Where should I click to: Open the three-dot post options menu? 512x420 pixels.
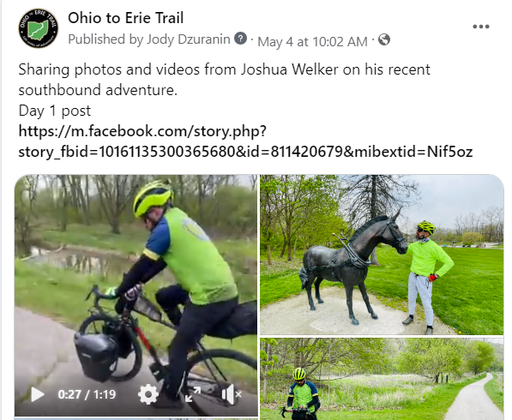coord(481,27)
